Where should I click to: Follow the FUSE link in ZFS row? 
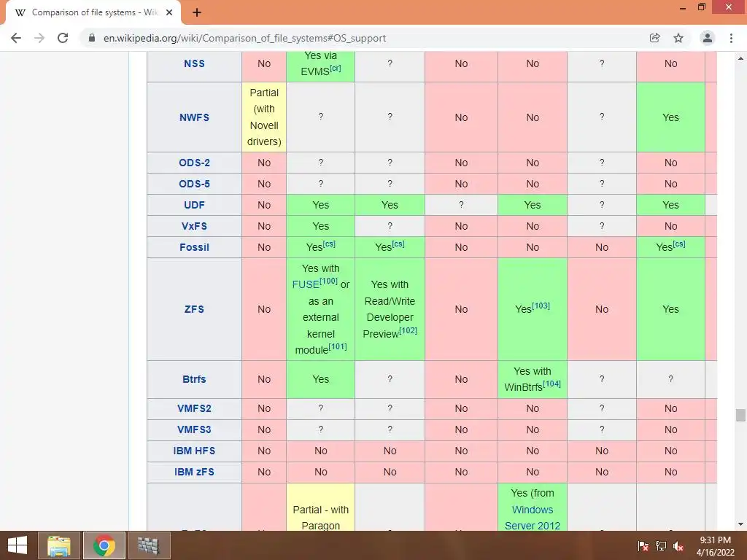[306, 285]
